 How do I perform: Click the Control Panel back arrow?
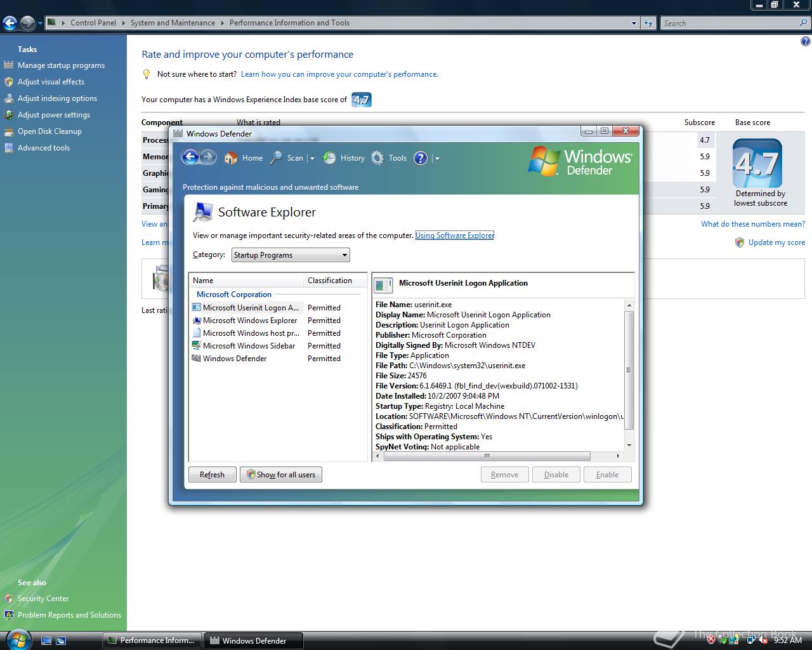[x=10, y=23]
